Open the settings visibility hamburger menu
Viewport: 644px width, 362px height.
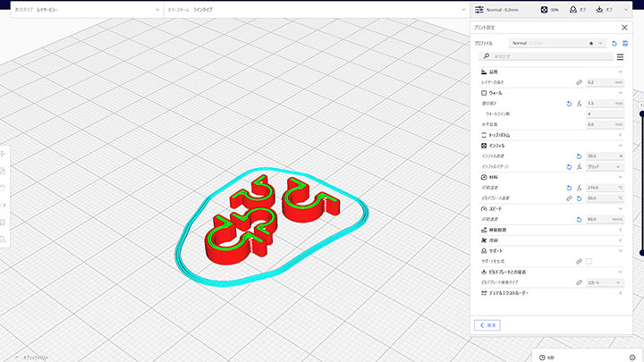pos(620,56)
